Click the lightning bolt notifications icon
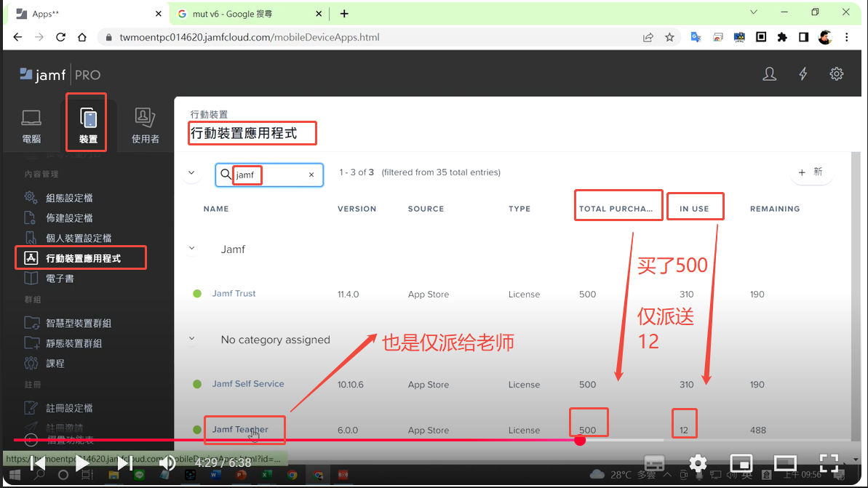 [803, 74]
